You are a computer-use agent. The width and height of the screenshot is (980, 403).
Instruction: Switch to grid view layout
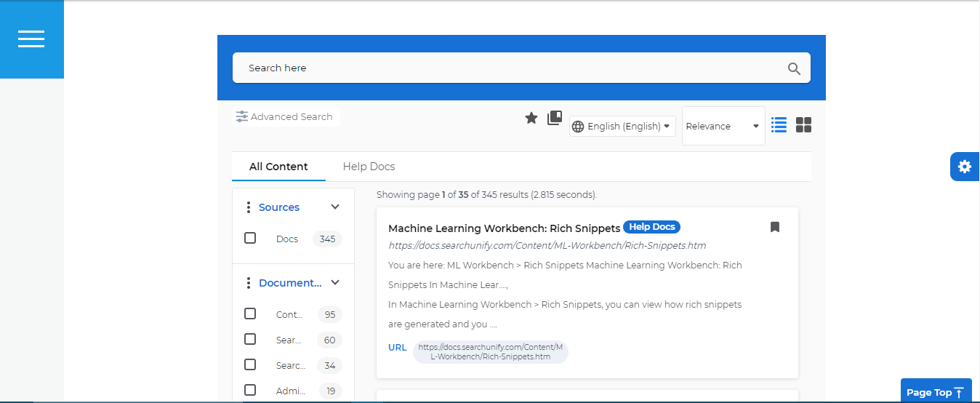(803, 125)
